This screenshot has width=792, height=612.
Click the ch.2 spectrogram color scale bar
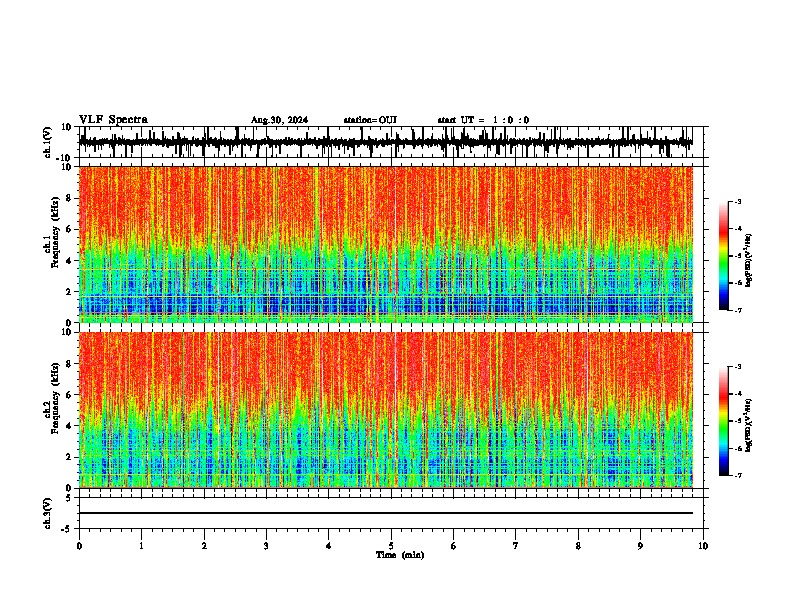(x=723, y=421)
